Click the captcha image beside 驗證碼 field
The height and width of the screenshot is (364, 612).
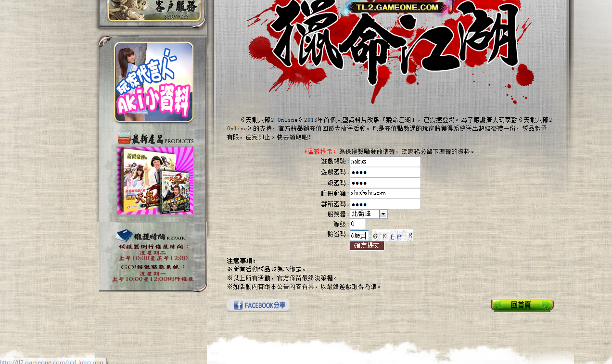393,236
